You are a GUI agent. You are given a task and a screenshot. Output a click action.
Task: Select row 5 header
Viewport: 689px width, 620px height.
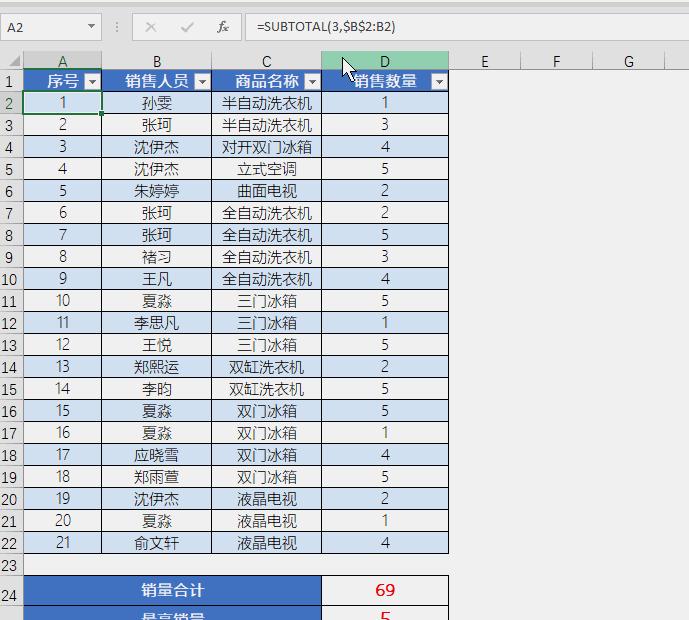[10, 169]
